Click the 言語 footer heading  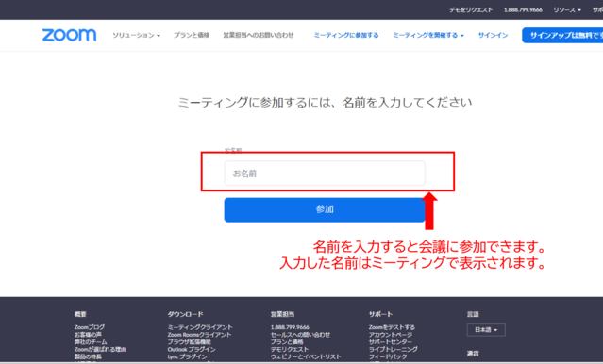coord(473,314)
